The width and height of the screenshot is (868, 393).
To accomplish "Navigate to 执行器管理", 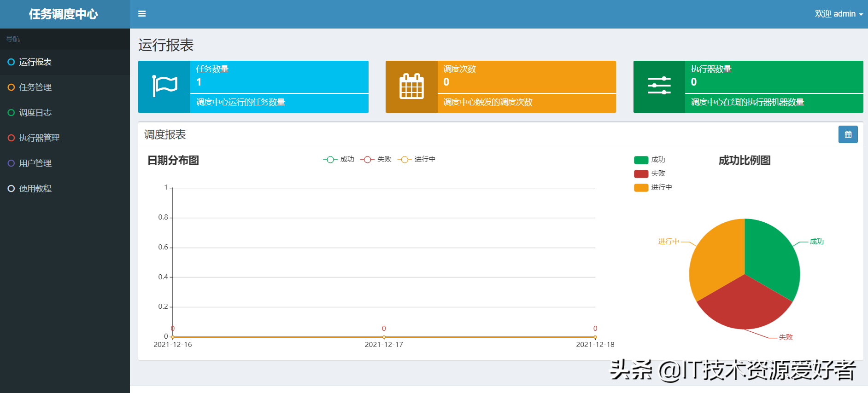I will (65, 138).
